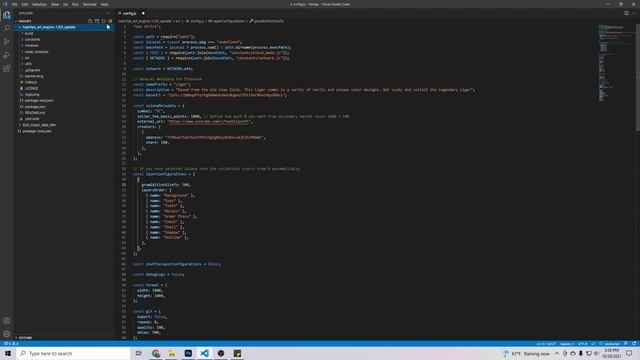Click Refresh Explorer icon
The width and height of the screenshot is (640, 360).
coord(103,21)
